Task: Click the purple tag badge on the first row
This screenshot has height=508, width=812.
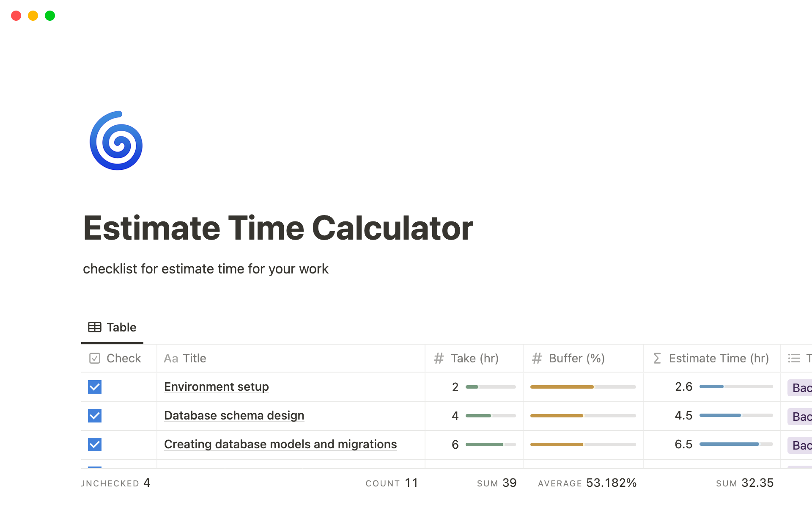Action: click(x=801, y=387)
